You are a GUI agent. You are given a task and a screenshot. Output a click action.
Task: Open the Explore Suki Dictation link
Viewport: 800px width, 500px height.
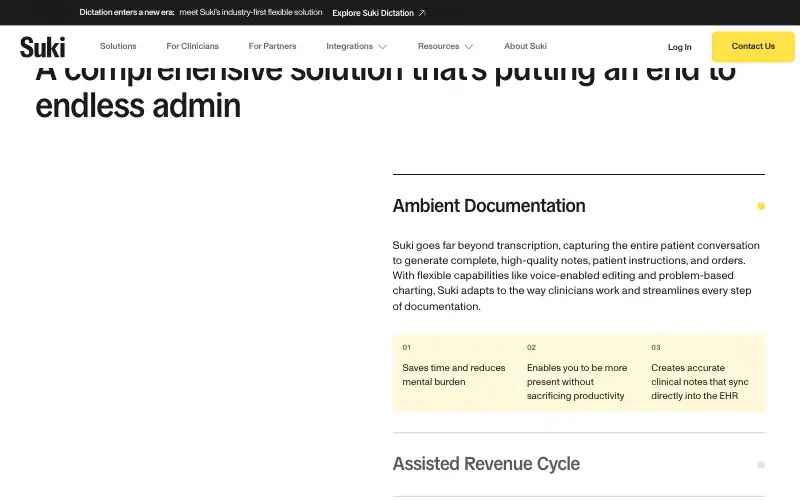coord(379,13)
